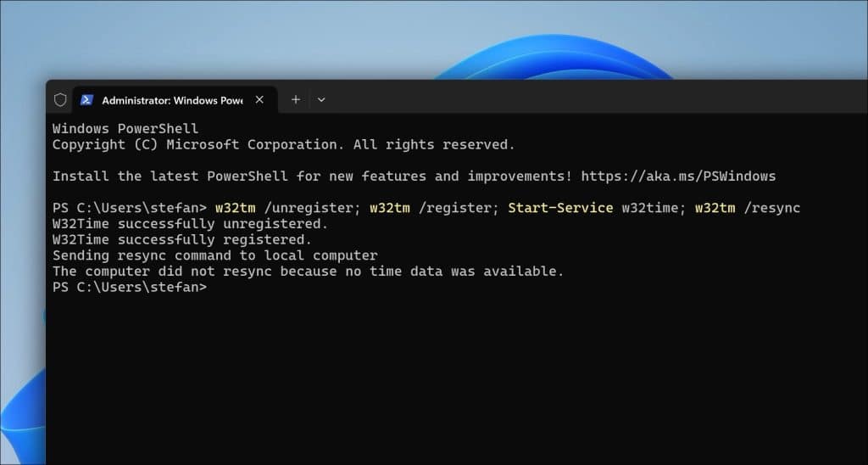Open a new tab with the plus button
The height and width of the screenshot is (465, 868).
(295, 99)
